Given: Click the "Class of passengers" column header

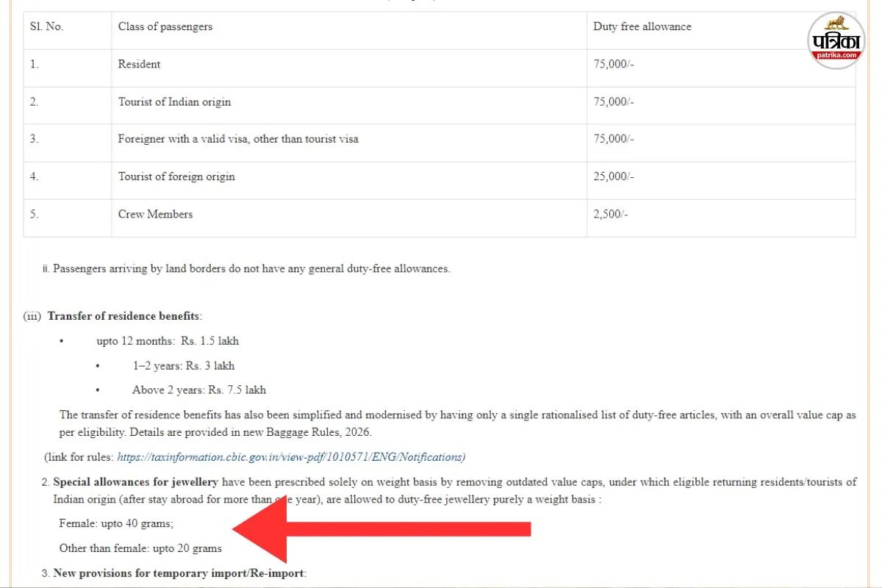Looking at the screenshot, I should pyautogui.click(x=165, y=26).
